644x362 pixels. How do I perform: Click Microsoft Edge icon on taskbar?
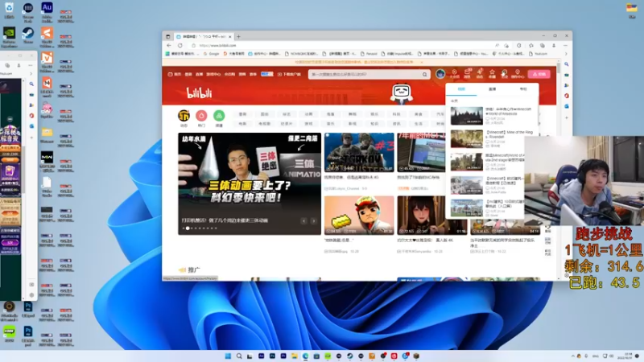tap(306, 356)
